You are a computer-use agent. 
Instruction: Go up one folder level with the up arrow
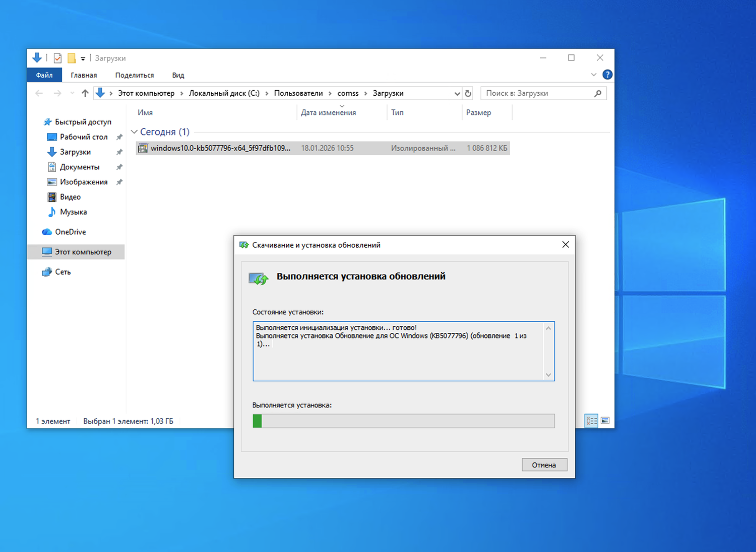coord(85,93)
